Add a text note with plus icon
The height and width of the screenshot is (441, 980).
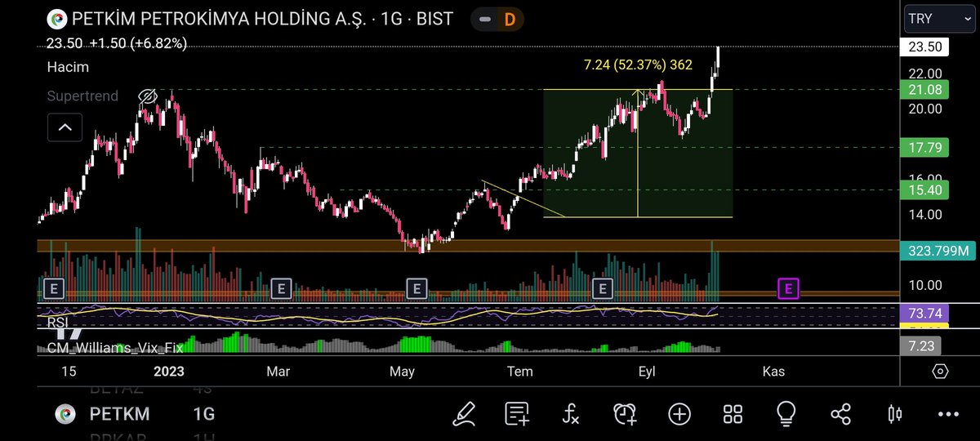tap(518, 413)
